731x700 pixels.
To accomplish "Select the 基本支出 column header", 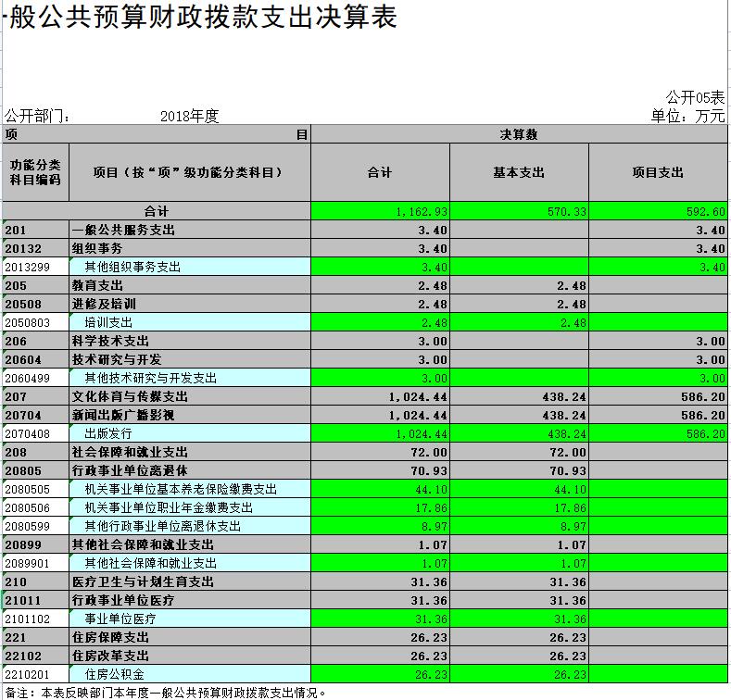I will 519,172.
